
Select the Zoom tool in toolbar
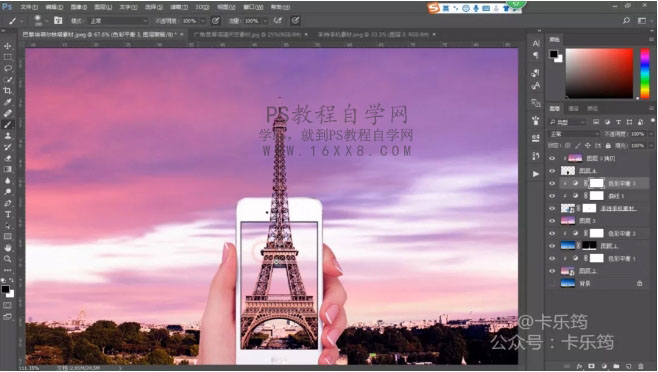[x=8, y=259]
